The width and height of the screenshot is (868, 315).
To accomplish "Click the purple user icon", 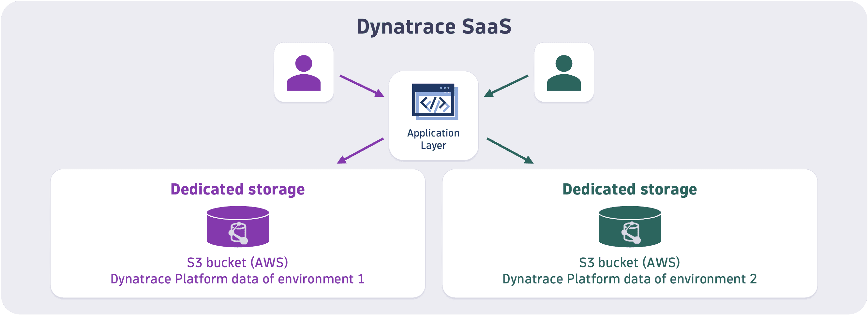I will tap(303, 73).
